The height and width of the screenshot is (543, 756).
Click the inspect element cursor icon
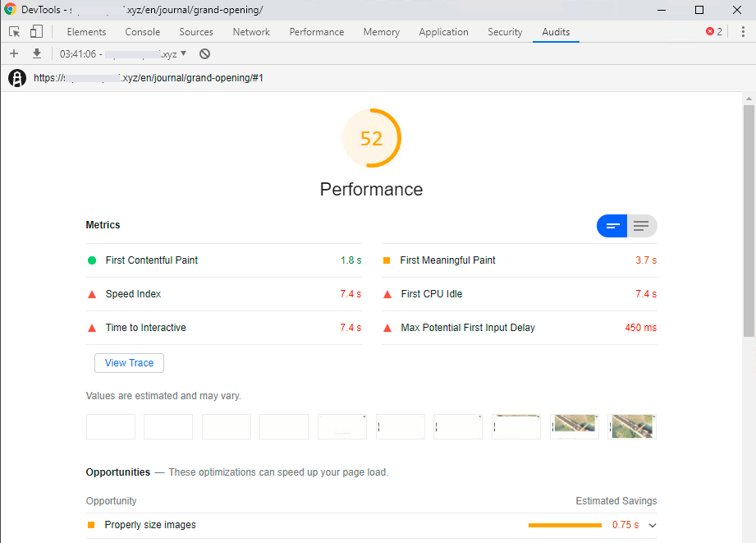(15, 32)
